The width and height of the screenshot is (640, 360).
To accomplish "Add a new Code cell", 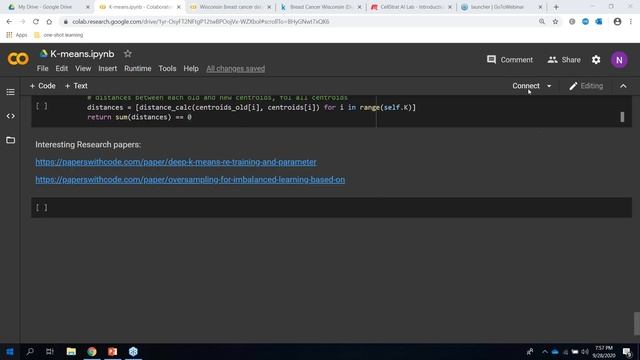I will [42, 86].
